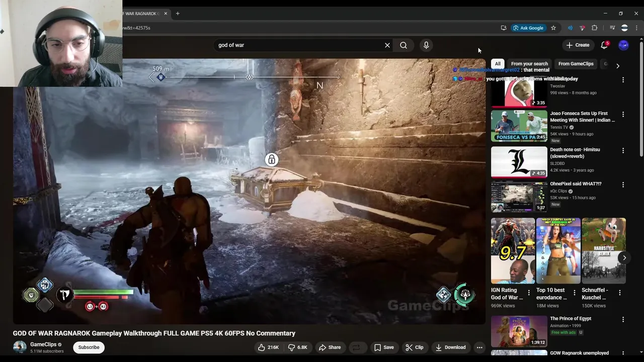Show more filter chips with right arrow
Image resolution: width=644 pixels, height=362 pixels.
click(618, 66)
